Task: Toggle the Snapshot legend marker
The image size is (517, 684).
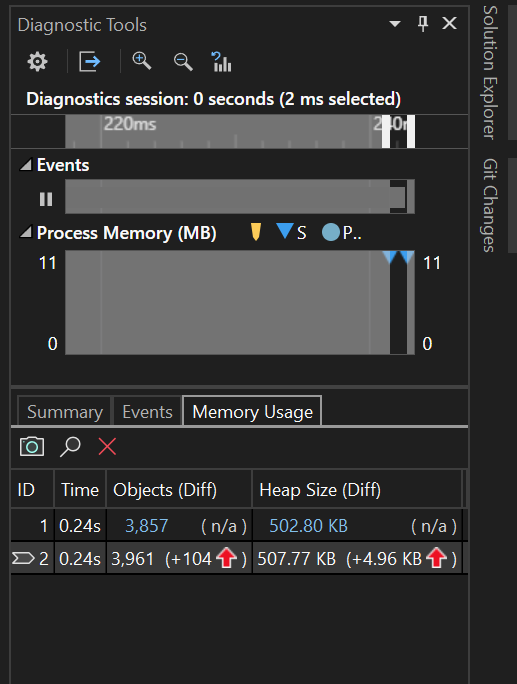Action: click(x=284, y=231)
